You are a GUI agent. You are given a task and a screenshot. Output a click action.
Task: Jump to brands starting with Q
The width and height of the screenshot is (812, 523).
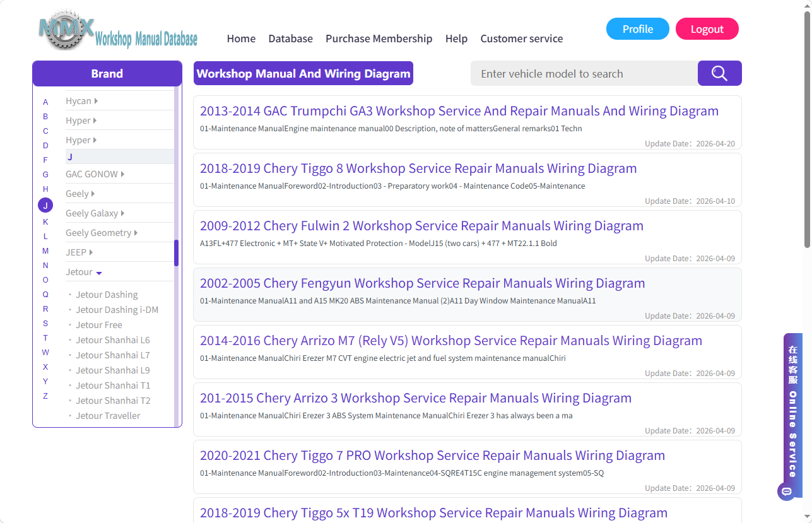(x=45, y=295)
